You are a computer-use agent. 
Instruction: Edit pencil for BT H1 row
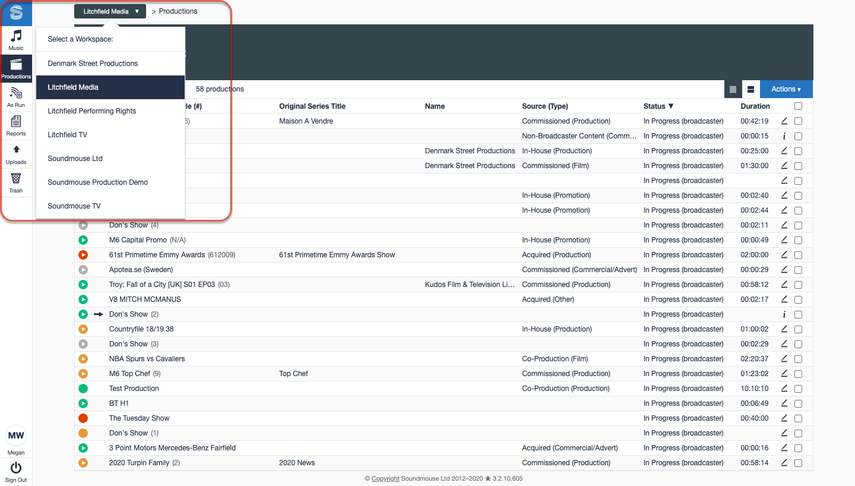click(x=784, y=403)
